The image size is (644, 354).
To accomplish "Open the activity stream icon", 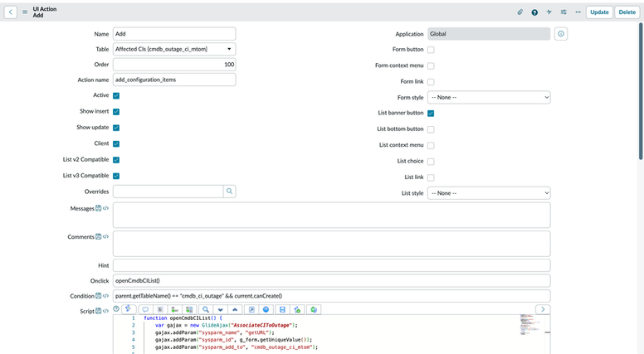I will (x=549, y=12).
